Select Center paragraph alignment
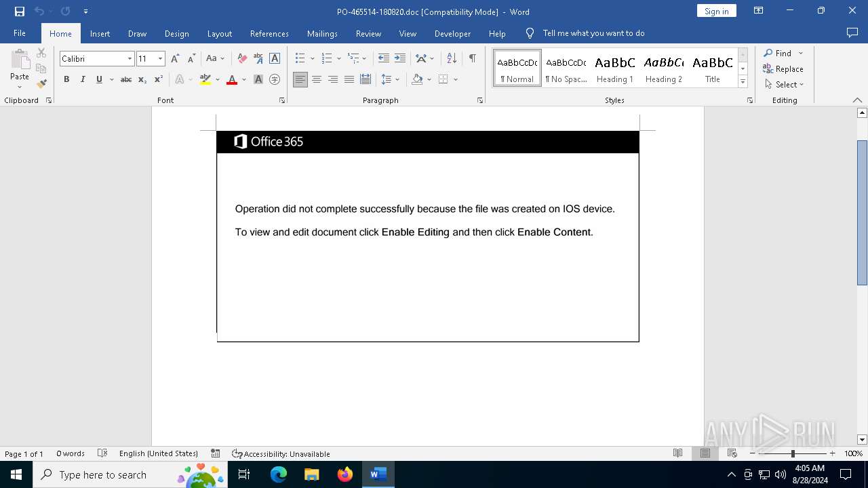The image size is (868, 488). pyautogui.click(x=317, y=79)
